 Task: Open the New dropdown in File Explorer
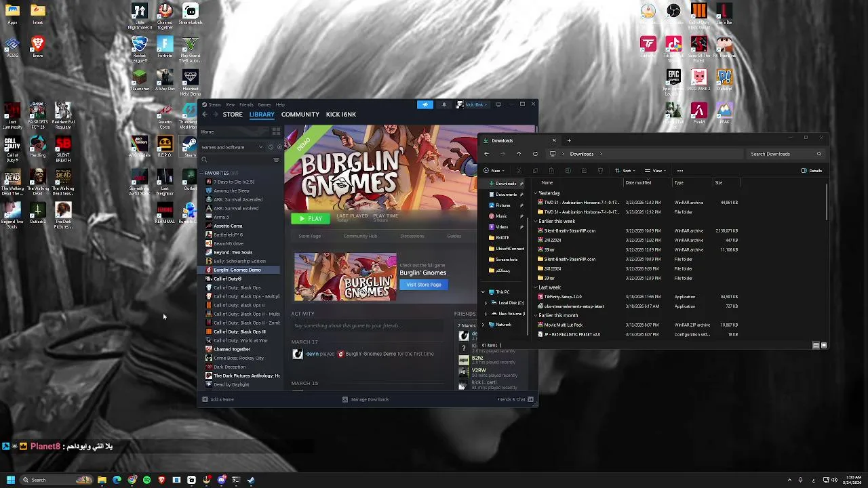pyautogui.click(x=494, y=171)
